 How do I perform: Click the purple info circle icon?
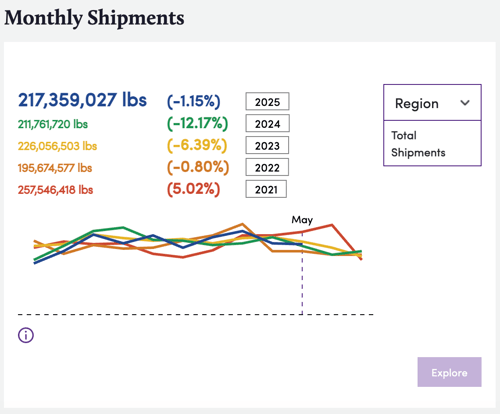[26, 335]
